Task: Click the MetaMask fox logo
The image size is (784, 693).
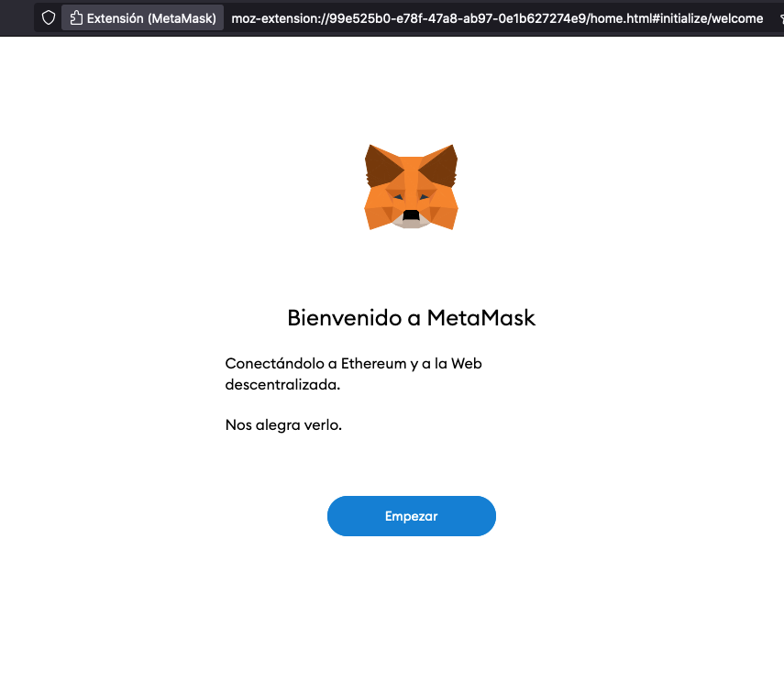Action: [x=411, y=187]
